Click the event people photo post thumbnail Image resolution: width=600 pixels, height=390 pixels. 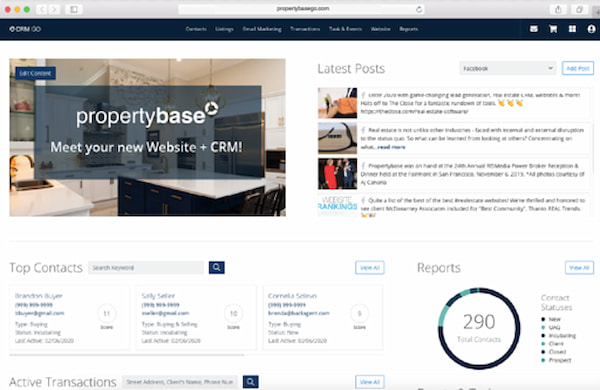pos(337,174)
